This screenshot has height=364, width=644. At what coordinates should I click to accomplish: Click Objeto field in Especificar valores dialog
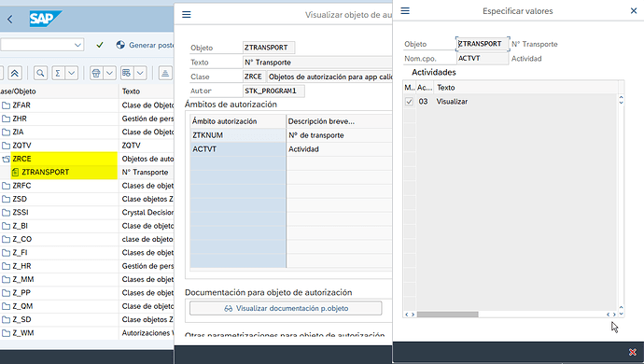pyautogui.click(x=483, y=44)
